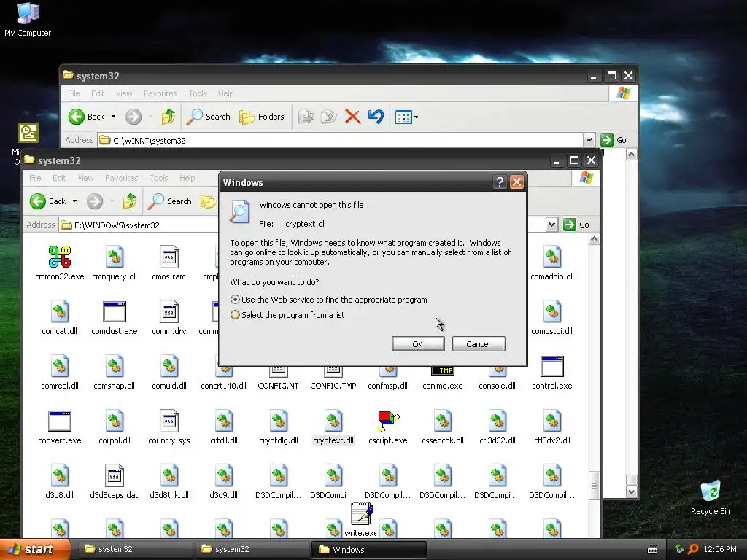Click the search magnifier tray icon

pos(693,549)
